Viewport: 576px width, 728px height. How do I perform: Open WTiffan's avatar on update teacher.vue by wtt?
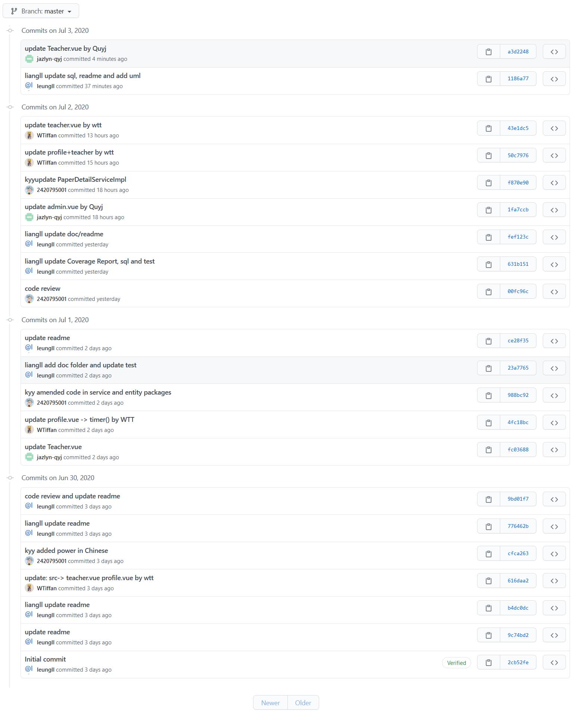point(29,136)
